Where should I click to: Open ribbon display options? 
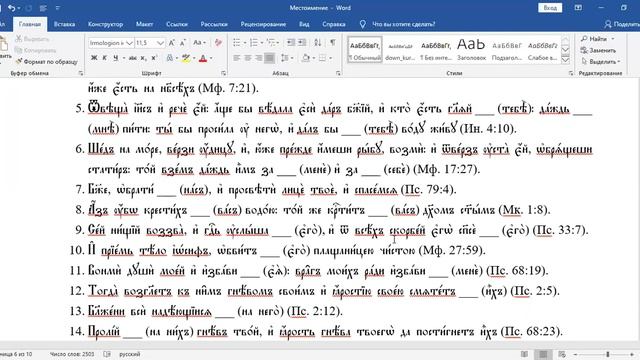point(578,8)
